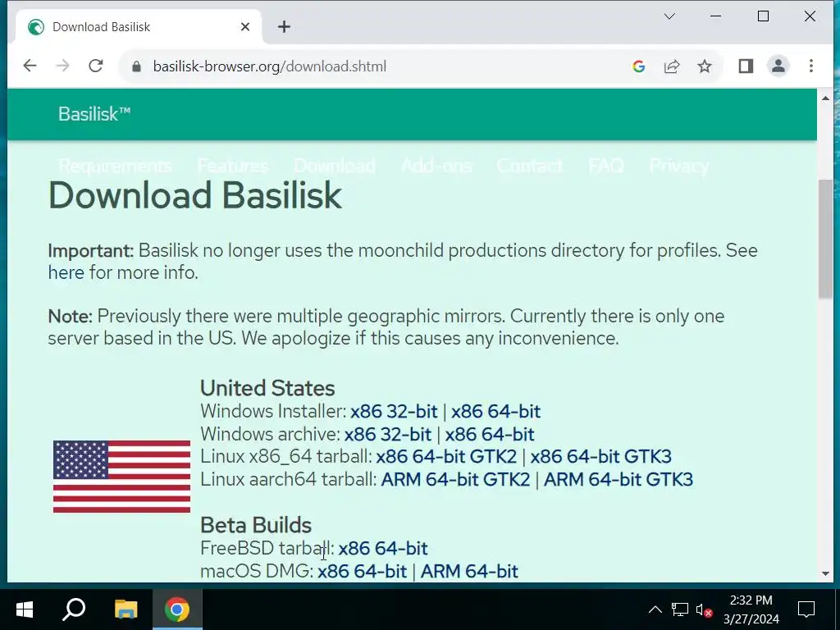Screen dimensions: 840x630
Task: Download macOS DMG ARM 64-bit
Action: click(x=469, y=571)
